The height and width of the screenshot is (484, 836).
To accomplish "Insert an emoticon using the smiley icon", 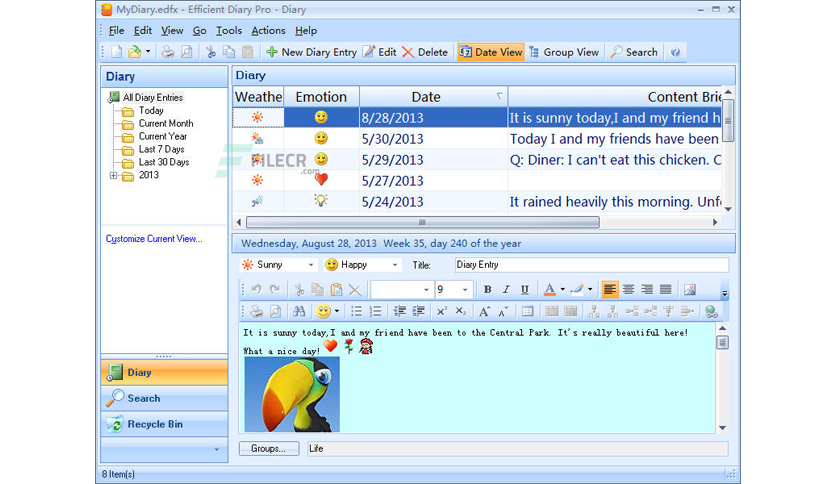I will tap(323, 311).
